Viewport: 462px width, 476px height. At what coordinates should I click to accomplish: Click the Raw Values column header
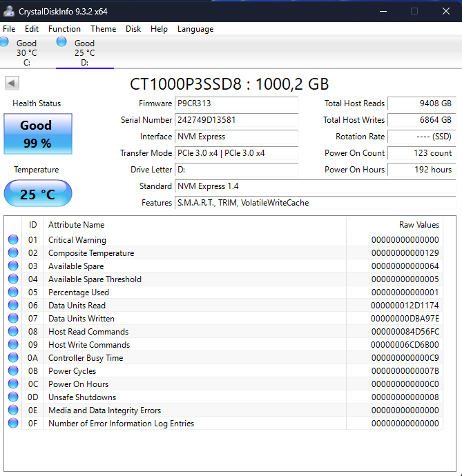tap(418, 225)
